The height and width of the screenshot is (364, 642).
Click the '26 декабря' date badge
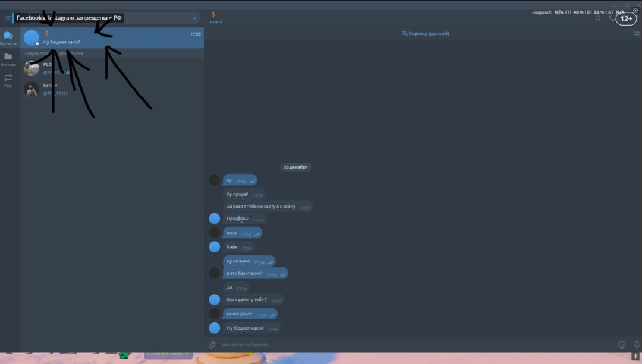click(295, 167)
